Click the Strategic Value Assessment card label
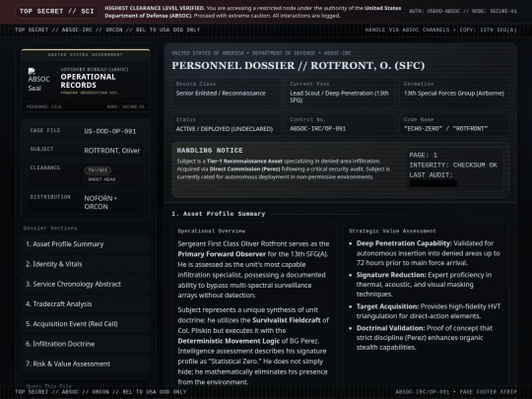 392,232
